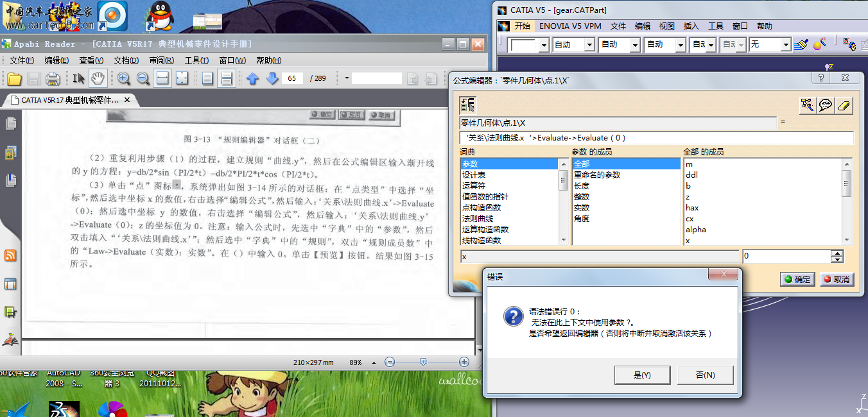The width and height of the screenshot is (868, 417).
Task: Click the Print icon in Apabi Reader
Action: point(53,79)
